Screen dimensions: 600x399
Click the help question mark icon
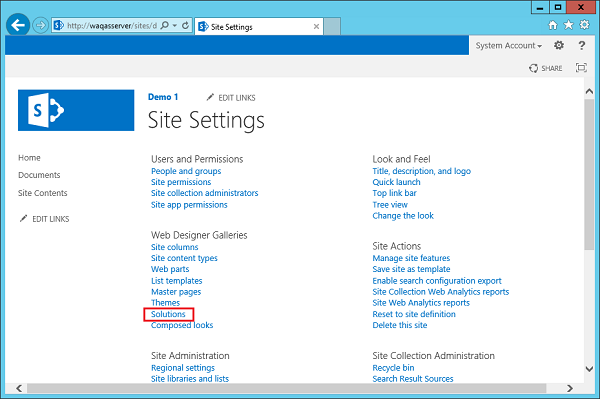[582, 46]
